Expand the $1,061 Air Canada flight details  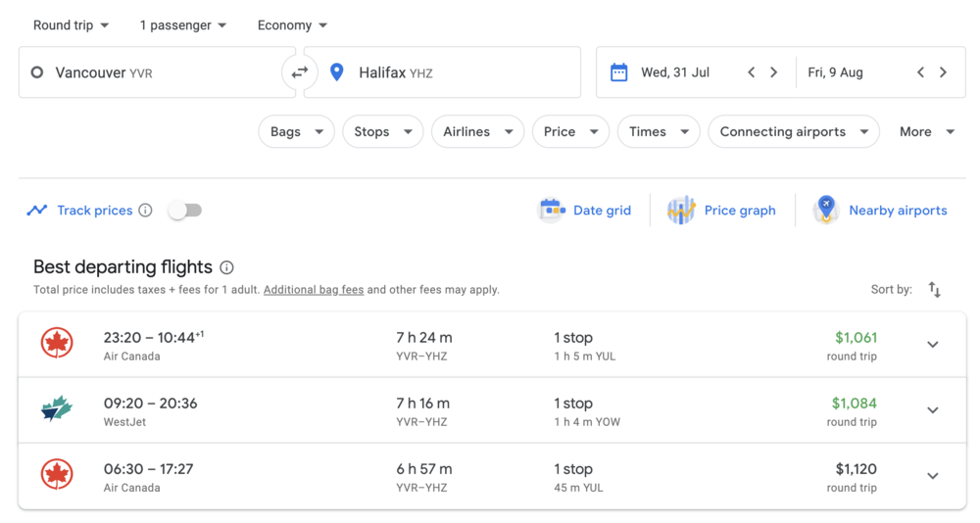(932, 345)
